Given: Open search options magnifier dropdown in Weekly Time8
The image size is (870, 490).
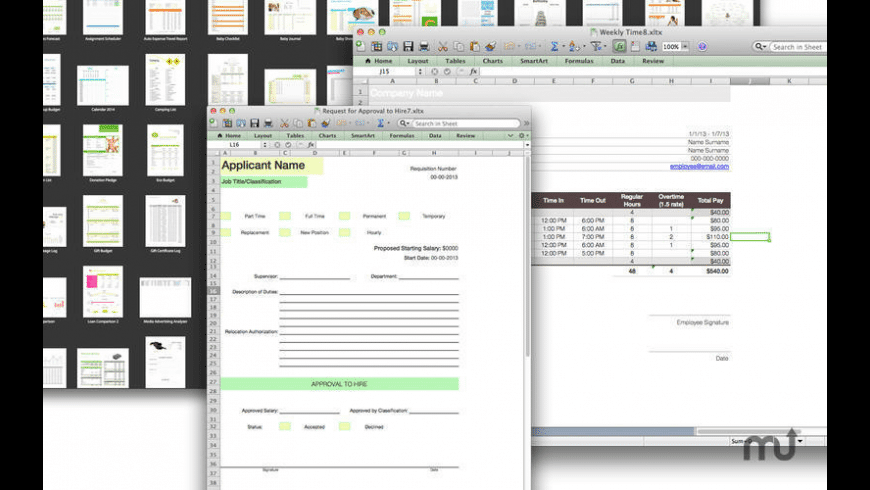Looking at the screenshot, I should point(760,47).
